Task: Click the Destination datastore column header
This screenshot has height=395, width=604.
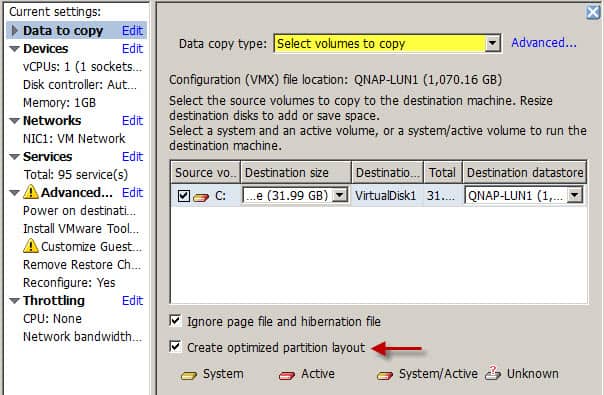Action: point(525,172)
